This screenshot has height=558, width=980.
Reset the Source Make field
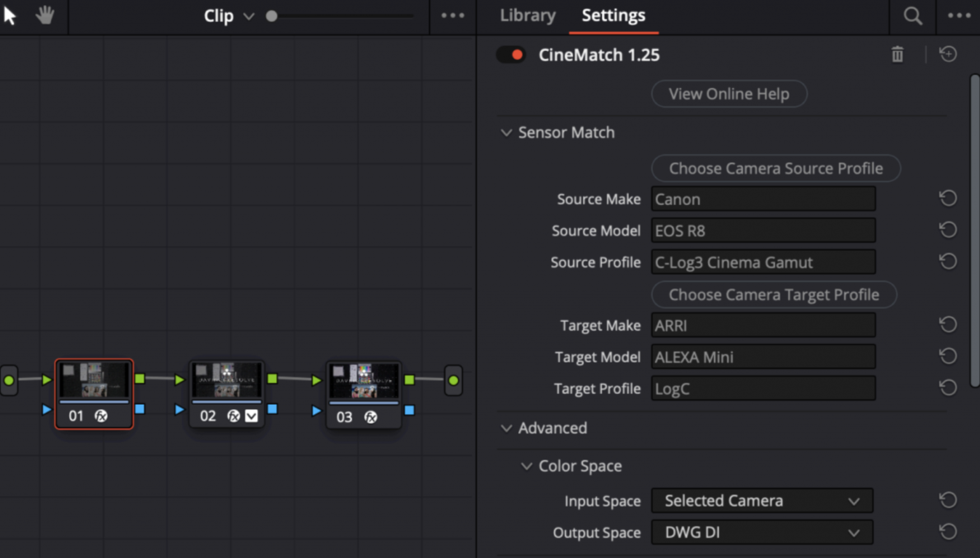pyautogui.click(x=947, y=199)
